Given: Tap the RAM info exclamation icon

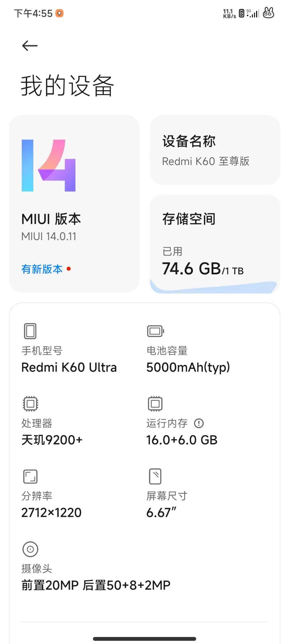Looking at the screenshot, I should (x=199, y=423).
